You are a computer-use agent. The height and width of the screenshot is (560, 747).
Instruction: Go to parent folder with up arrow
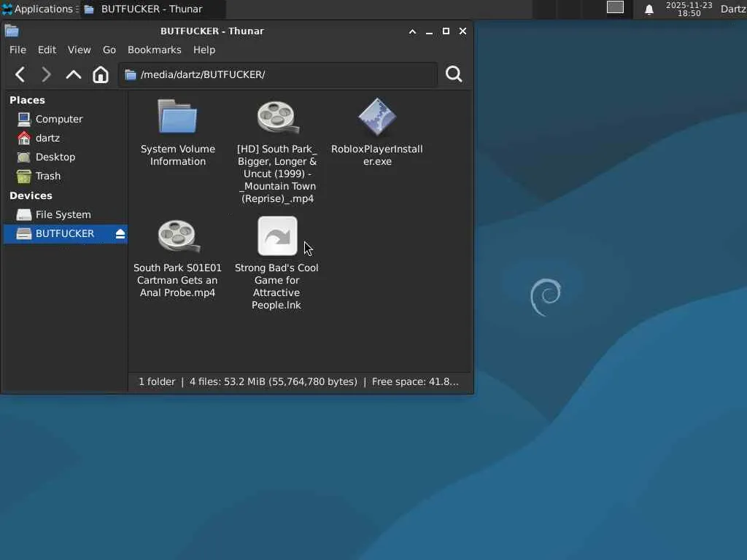click(74, 75)
